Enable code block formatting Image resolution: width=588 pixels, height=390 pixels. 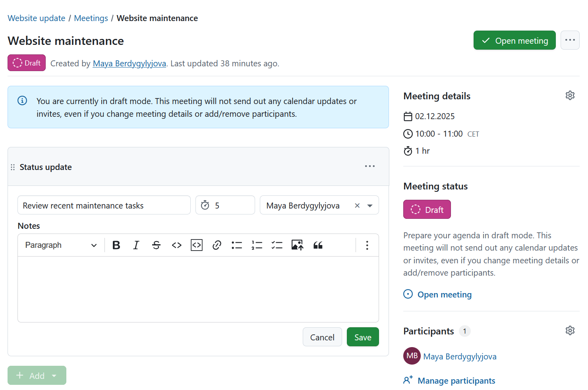[x=196, y=245]
